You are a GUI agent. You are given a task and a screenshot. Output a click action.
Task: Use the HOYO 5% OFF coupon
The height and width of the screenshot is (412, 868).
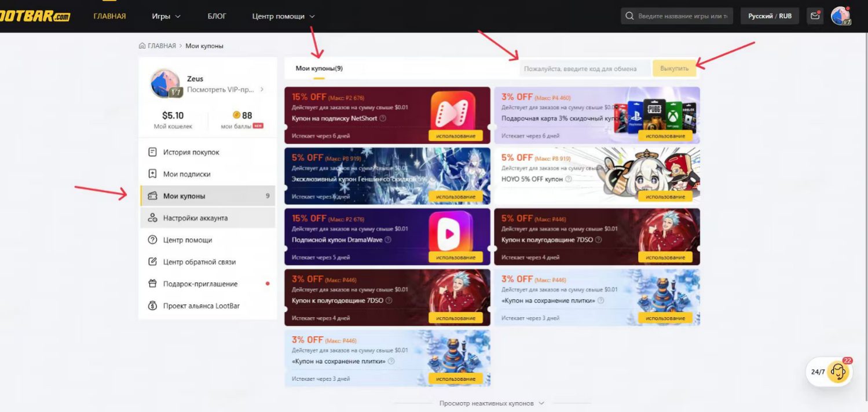(665, 197)
